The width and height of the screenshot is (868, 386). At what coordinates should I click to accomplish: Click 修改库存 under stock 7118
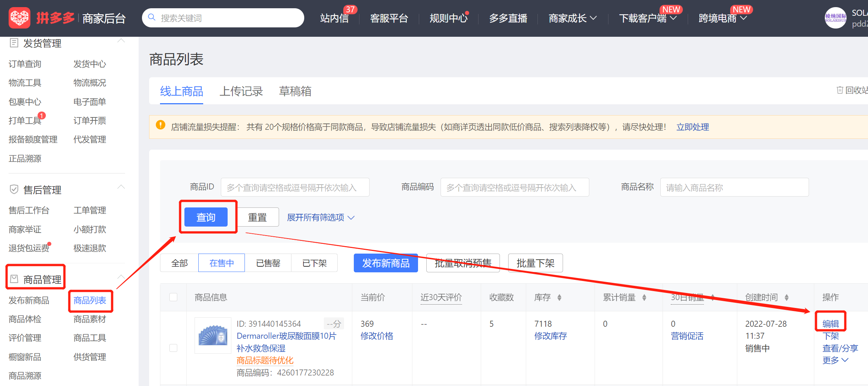tap(551, 336)
